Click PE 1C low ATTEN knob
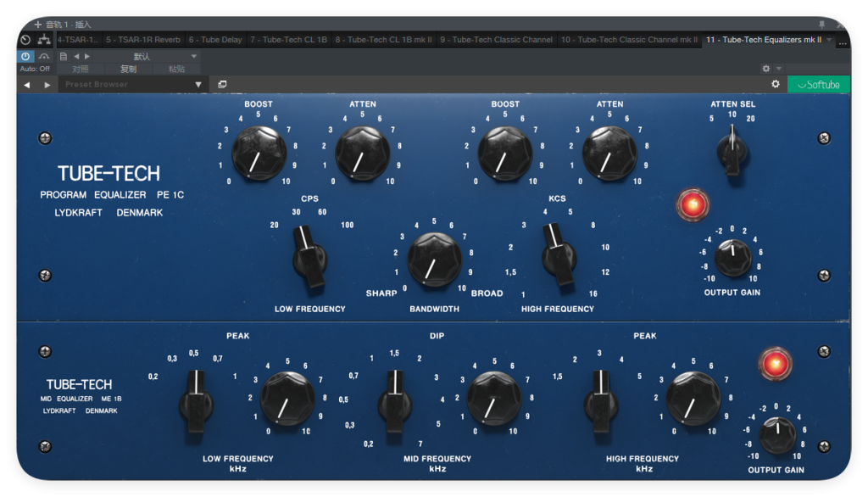This screenshot has height=497, width=868. click(x=363, y=153)
